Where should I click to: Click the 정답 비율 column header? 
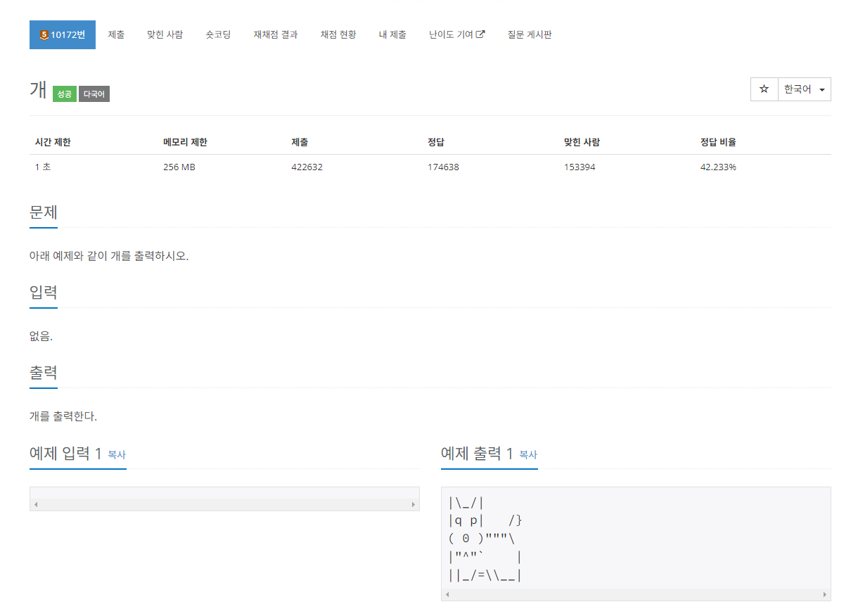coord(718,142)
